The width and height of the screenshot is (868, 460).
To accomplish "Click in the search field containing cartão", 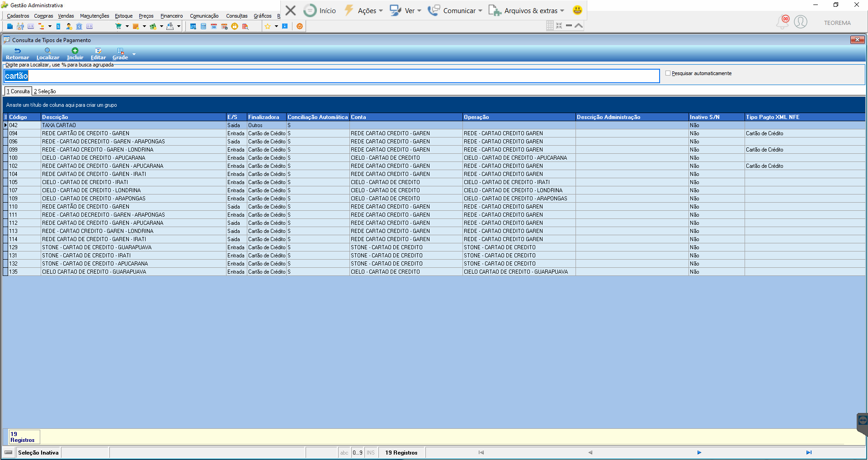I will 332,76.
